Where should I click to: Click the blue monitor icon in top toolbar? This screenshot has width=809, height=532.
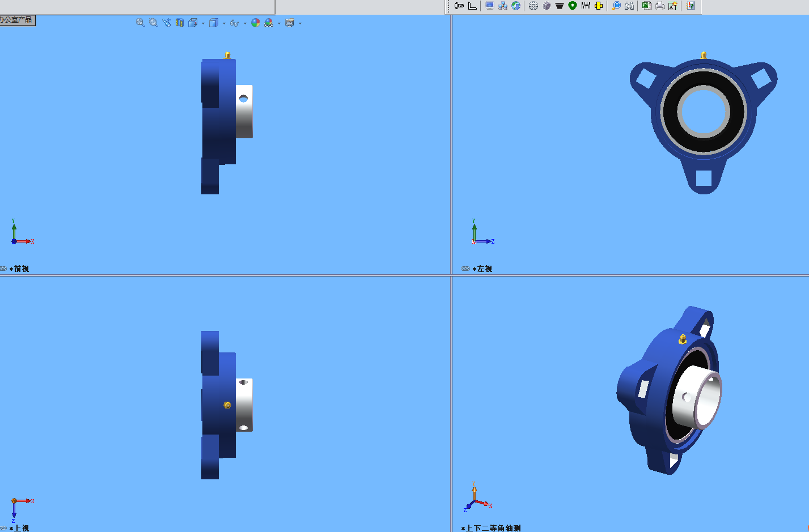[490, 6]
